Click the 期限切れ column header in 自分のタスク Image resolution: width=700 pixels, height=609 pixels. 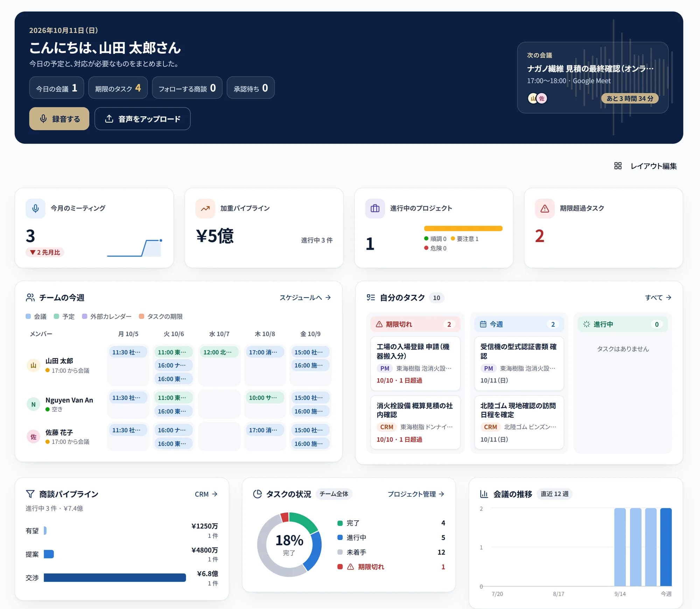(415, 324)
